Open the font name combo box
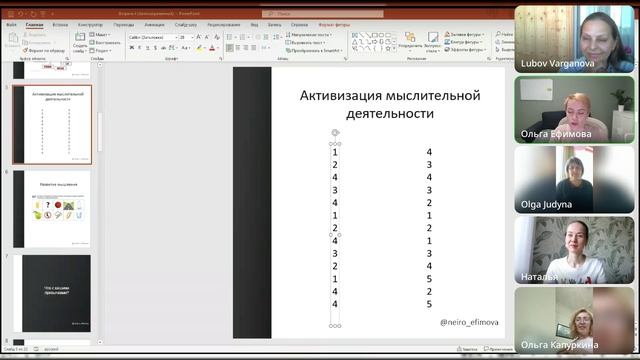 (x=153, y=37)
